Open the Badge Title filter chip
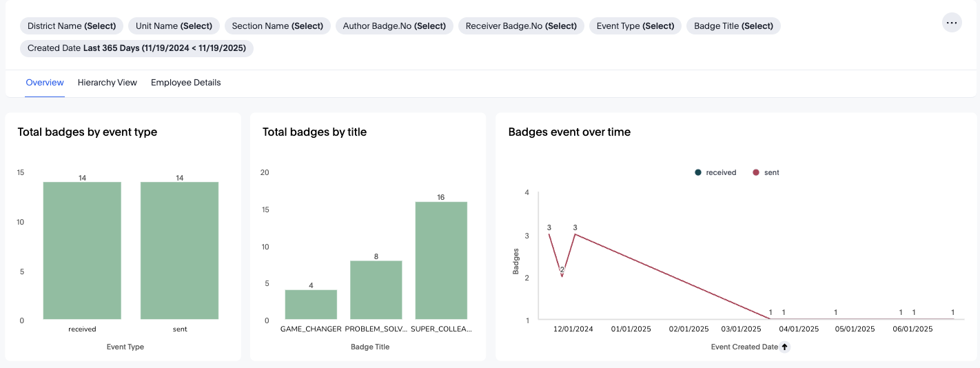The height and width of the screenshot is (368, 980). pyautogui.click(x=733, y=26)
